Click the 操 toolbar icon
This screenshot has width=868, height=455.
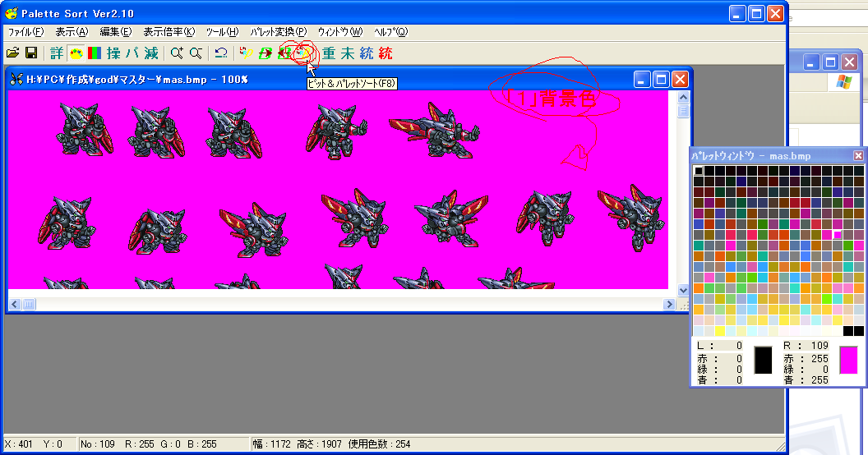click(113, 53)
